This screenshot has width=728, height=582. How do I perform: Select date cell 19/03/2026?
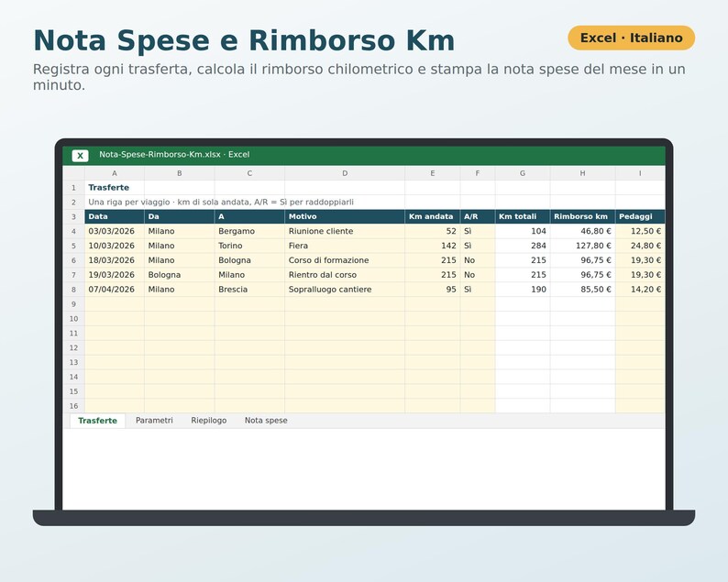115,275
